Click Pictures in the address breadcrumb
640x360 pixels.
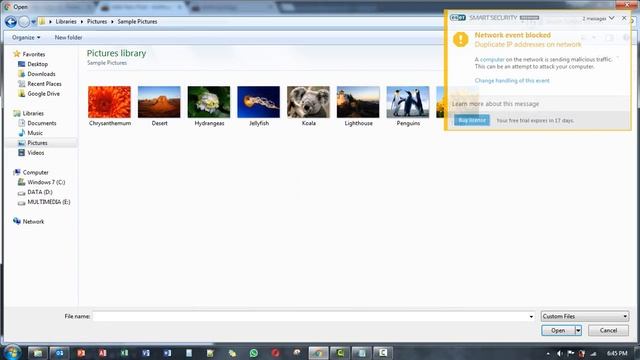(97, 22)
